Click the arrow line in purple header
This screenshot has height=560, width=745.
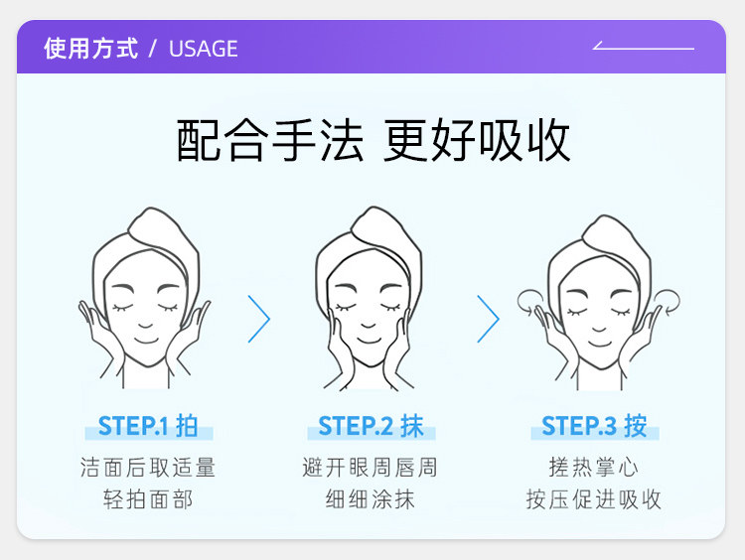(x=644, y=46)
